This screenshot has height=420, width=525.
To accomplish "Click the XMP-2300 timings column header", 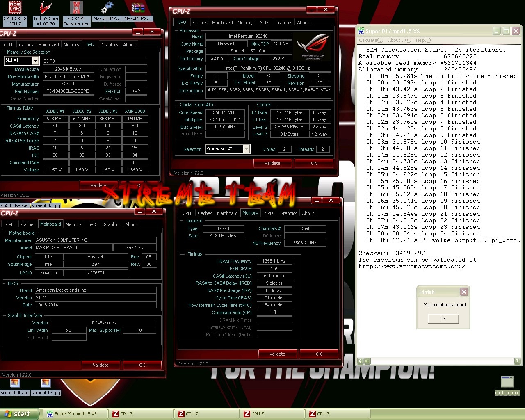I will coord(135,111).
